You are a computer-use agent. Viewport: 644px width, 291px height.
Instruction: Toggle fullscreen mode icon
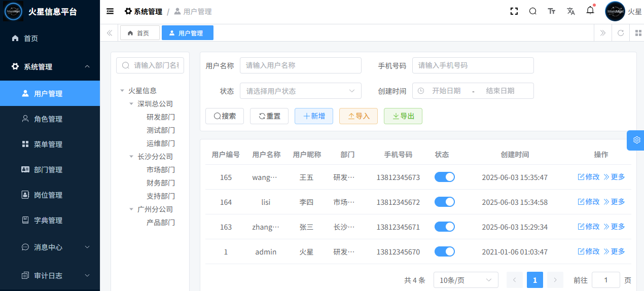pos(514,11)
